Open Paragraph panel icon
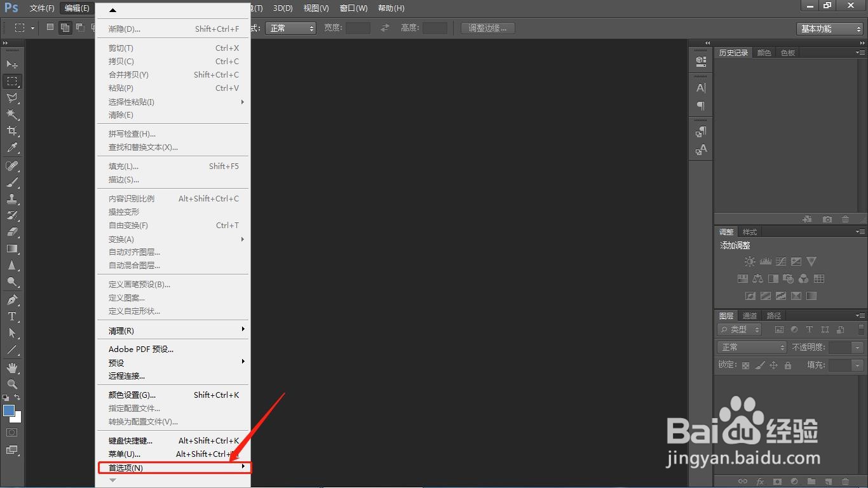The height and width of the screenshot is (488, 868). point(701,105)
